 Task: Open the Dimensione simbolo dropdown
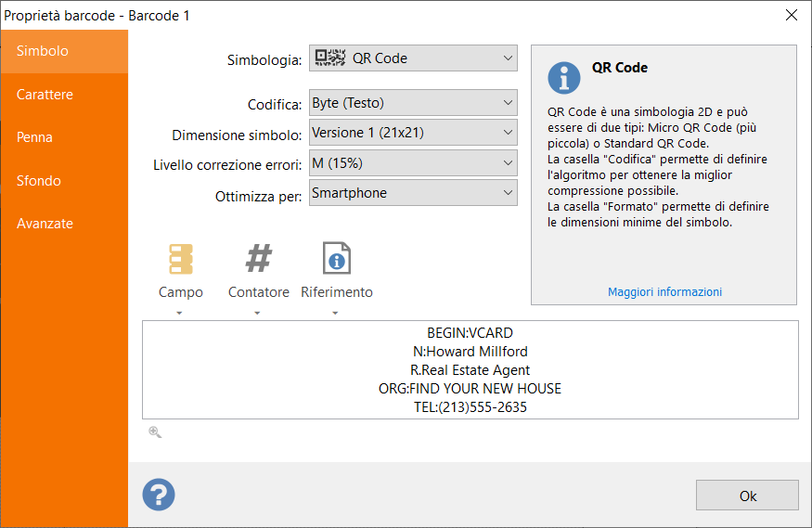coord(413,133)
